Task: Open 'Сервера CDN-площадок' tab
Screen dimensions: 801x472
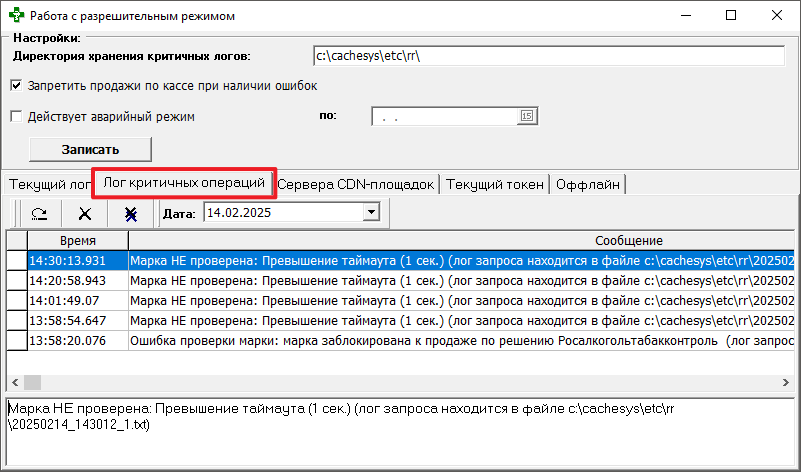Action: (x=356, y=184)
